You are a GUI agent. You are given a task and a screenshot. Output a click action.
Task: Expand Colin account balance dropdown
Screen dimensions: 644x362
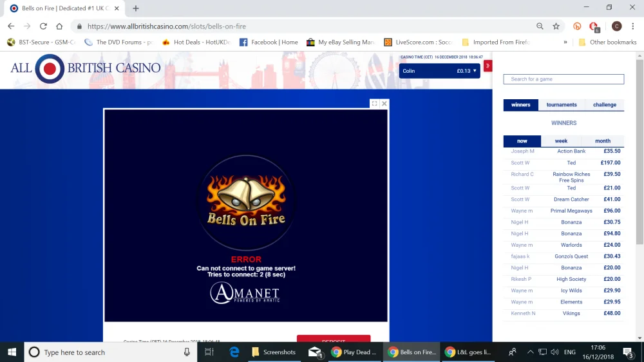tap(439, 71)
